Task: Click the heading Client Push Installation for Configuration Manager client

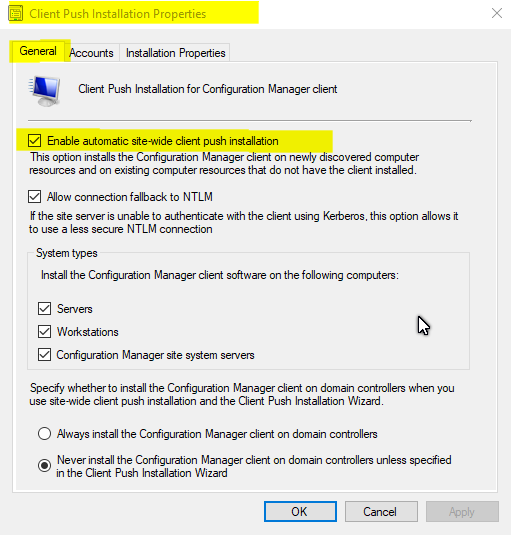Action: [x=208, y=89]
